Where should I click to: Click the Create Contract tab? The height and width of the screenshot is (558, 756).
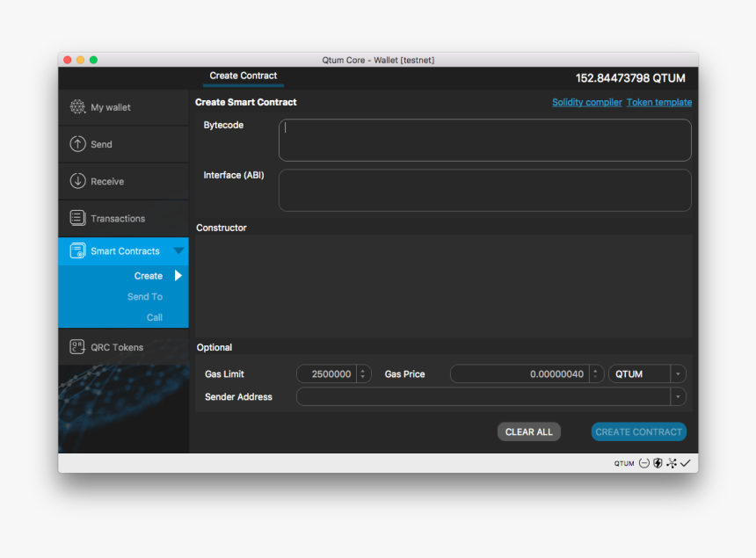pyautogui.click(x=243, y=76)
